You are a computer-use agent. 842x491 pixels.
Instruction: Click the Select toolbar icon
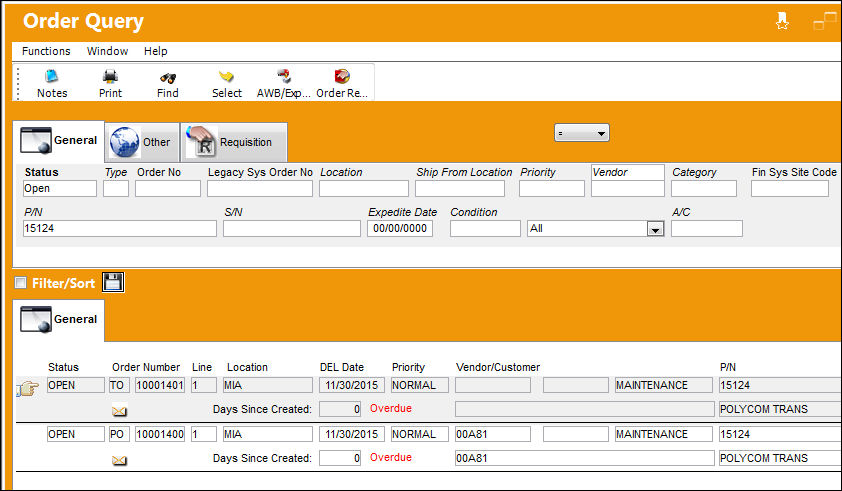pos(226,77)
